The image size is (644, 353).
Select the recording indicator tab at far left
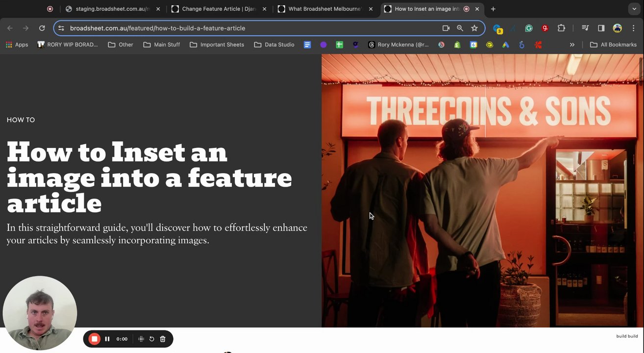[50, 9]
